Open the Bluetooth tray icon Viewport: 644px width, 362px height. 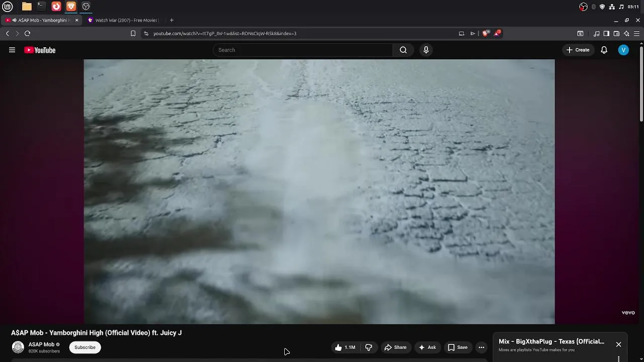click(x=594, y=7)
